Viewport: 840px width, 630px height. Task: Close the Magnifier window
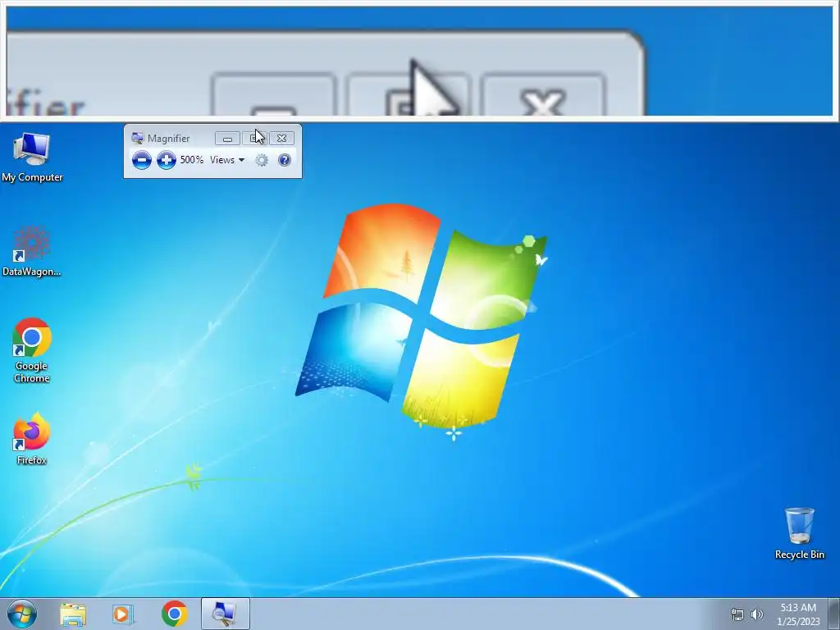(282, 138)
